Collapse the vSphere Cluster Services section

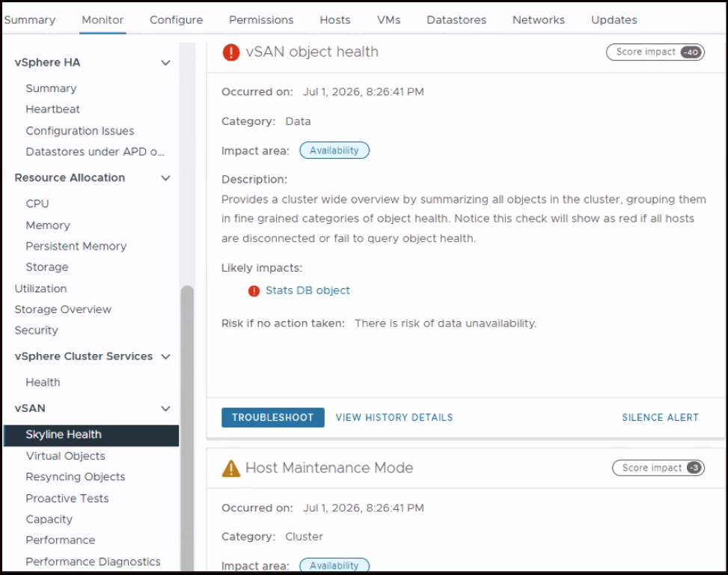click(165, 356)
